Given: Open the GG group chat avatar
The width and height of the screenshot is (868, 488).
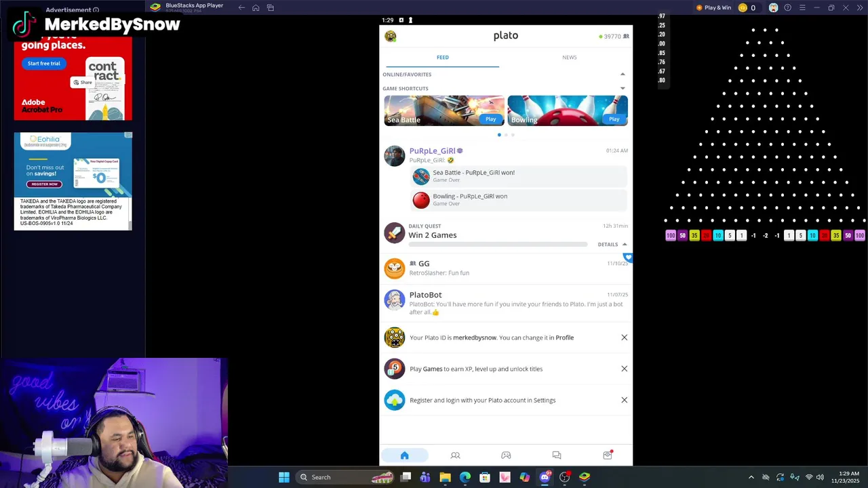Looking at the screenshot, I should coord(394,268).
